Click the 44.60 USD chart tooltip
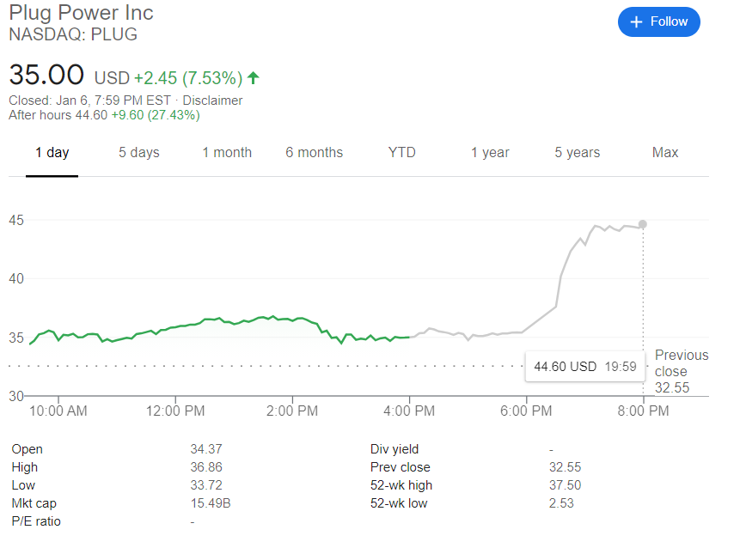Screen dimensions: 740x560 click(584, 367)
